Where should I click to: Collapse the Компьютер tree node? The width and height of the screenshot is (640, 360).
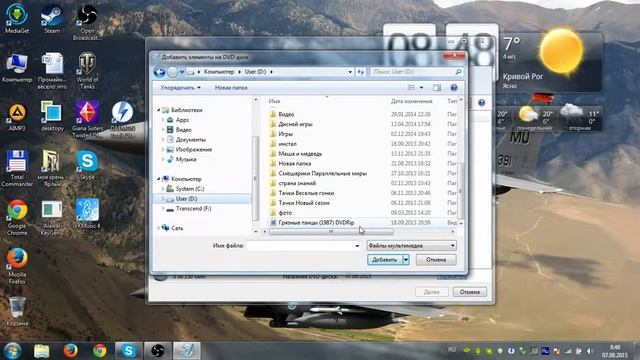[158, 179]
